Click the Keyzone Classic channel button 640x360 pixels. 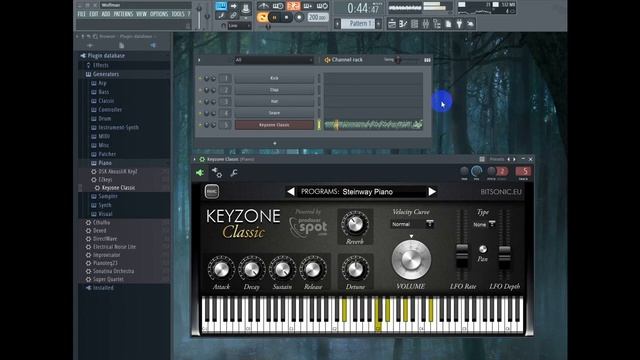pos(274,125)
